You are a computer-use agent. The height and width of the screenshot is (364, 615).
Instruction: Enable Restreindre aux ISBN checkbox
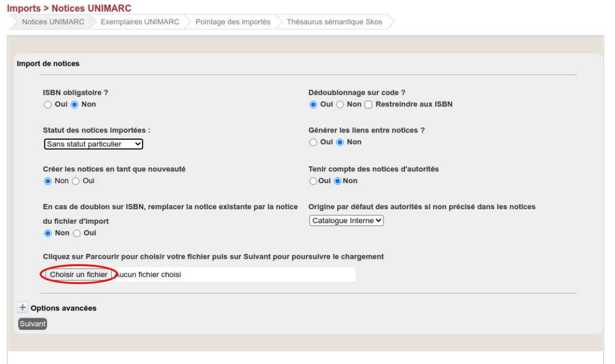point(368,105)
